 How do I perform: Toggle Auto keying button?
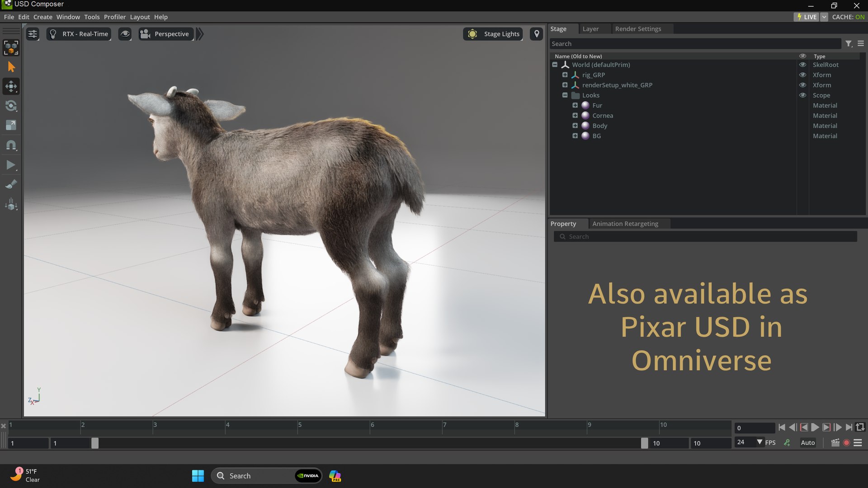pos(808,443)
